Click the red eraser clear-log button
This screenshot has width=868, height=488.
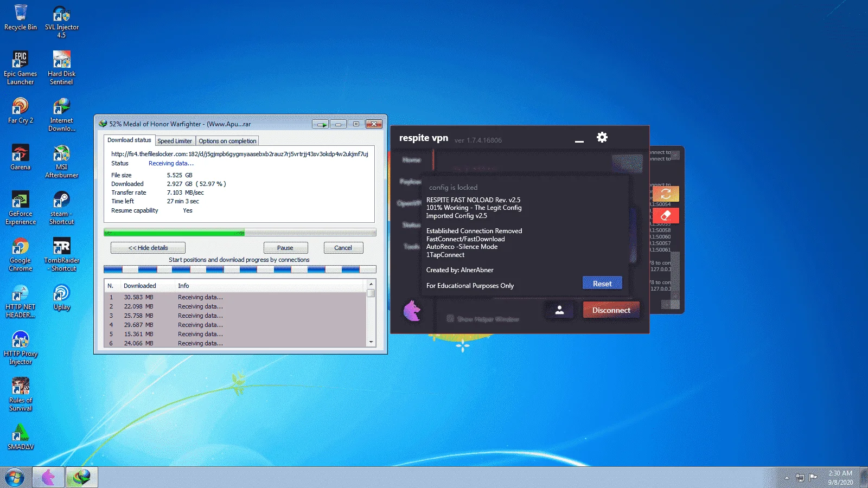coord(666,215)
